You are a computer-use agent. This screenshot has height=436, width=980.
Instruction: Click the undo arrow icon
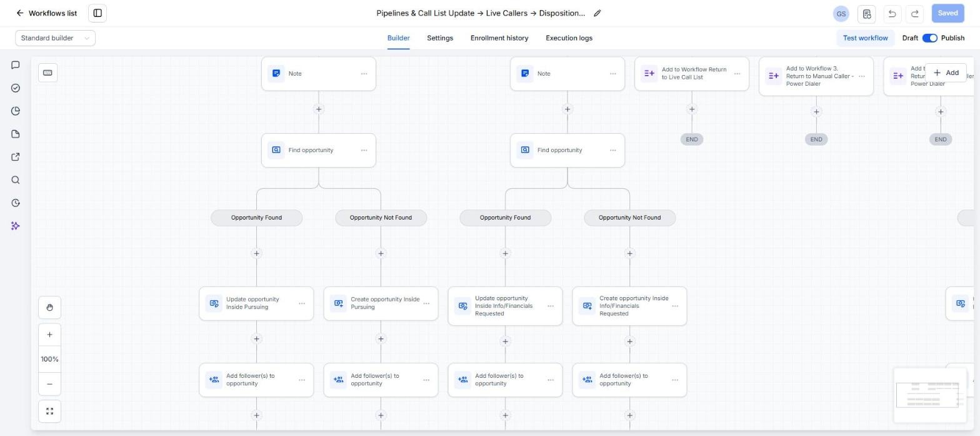tap(892, 13)
